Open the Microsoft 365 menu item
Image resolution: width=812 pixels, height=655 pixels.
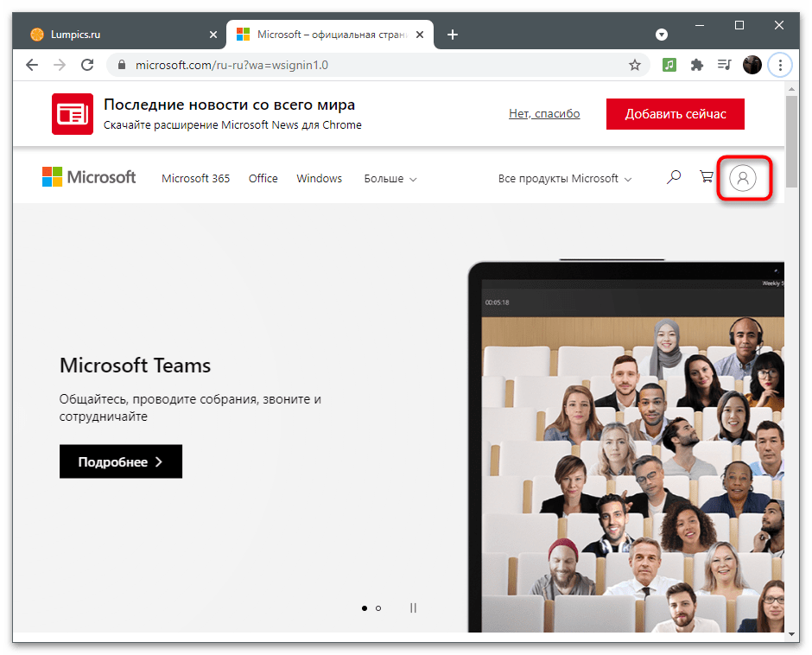(x=195, y=178)
